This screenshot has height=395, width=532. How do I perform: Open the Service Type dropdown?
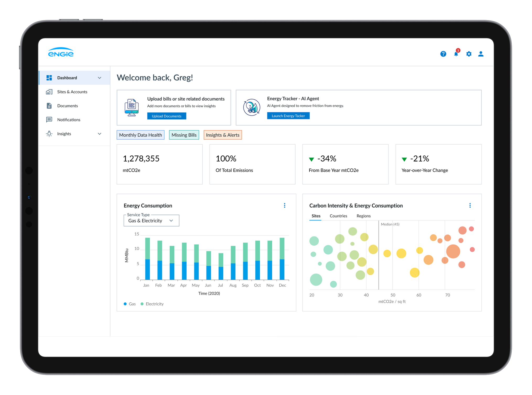coord(151,220)
